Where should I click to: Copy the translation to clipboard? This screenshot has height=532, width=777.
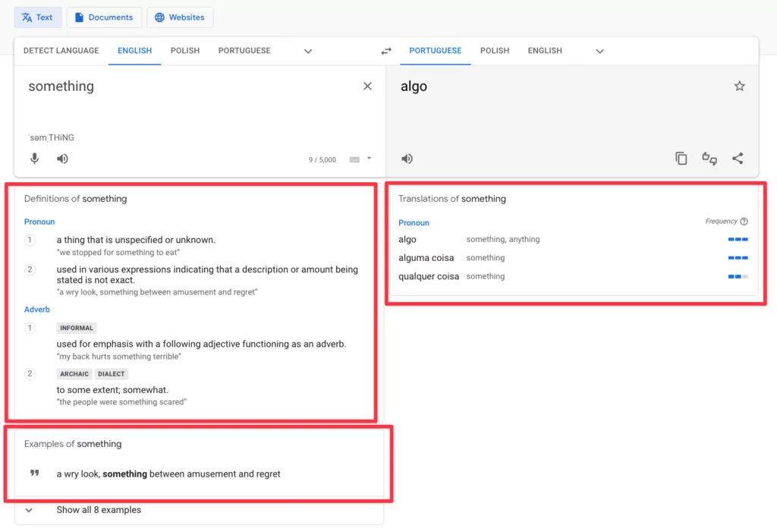click(x=681, y=159)
